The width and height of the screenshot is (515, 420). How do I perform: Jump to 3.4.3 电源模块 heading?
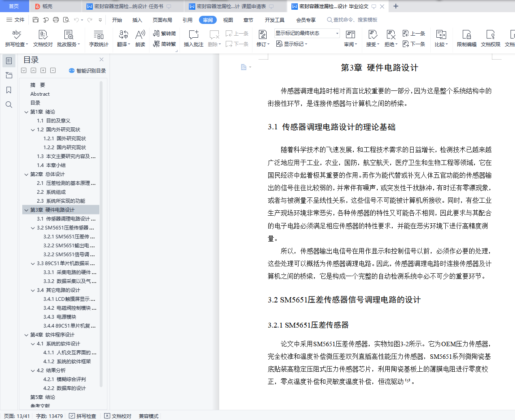click(60, 317)
